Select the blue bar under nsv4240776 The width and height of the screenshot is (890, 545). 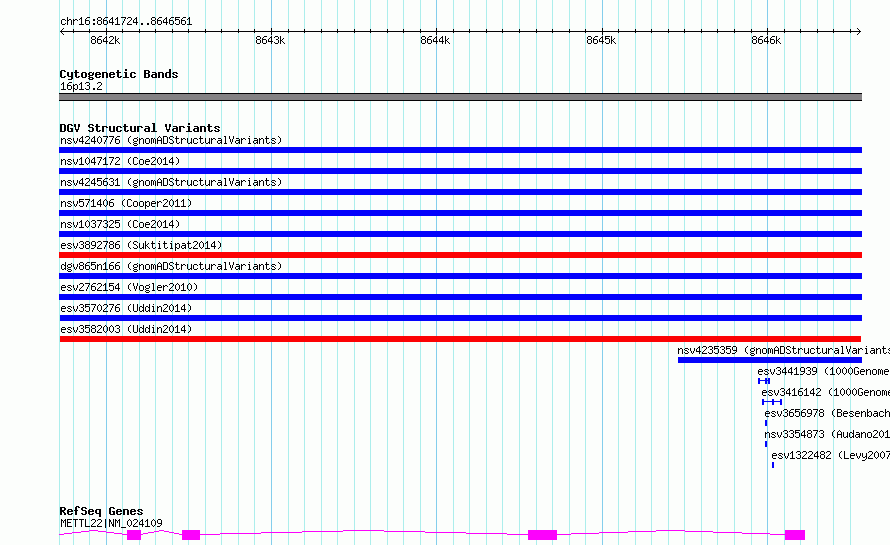pyautogui.click(x=460, y=150)
